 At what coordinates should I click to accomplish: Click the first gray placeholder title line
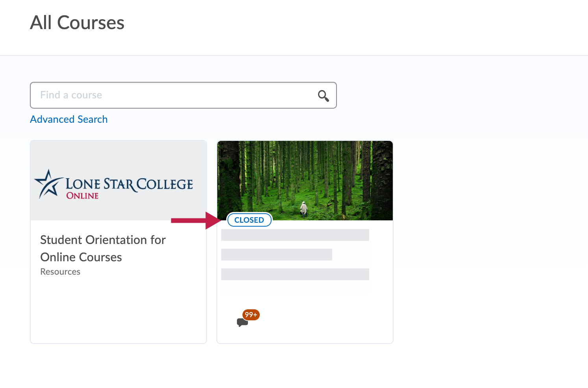coord(295,235)
